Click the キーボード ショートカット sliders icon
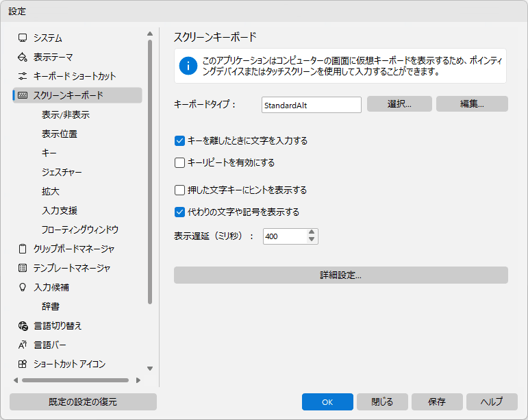Viewport: 528px width, 420px height. (23, 76)
